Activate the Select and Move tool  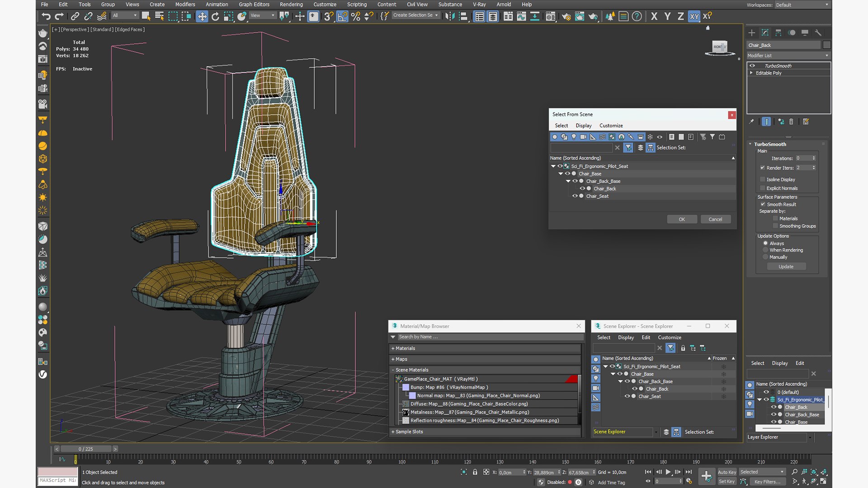tap(202, 16)
